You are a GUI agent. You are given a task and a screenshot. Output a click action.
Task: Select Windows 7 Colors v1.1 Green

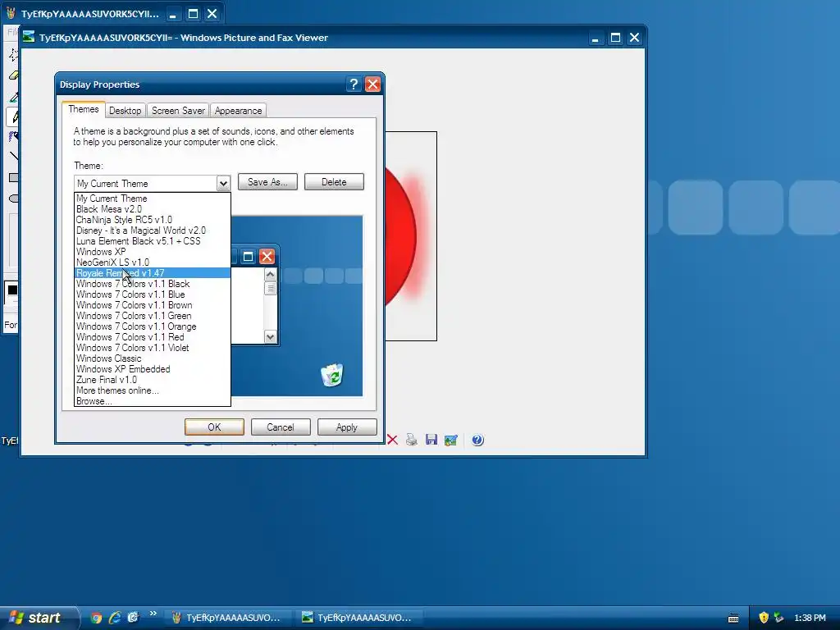pyautogui.click(x=153, y=316)
